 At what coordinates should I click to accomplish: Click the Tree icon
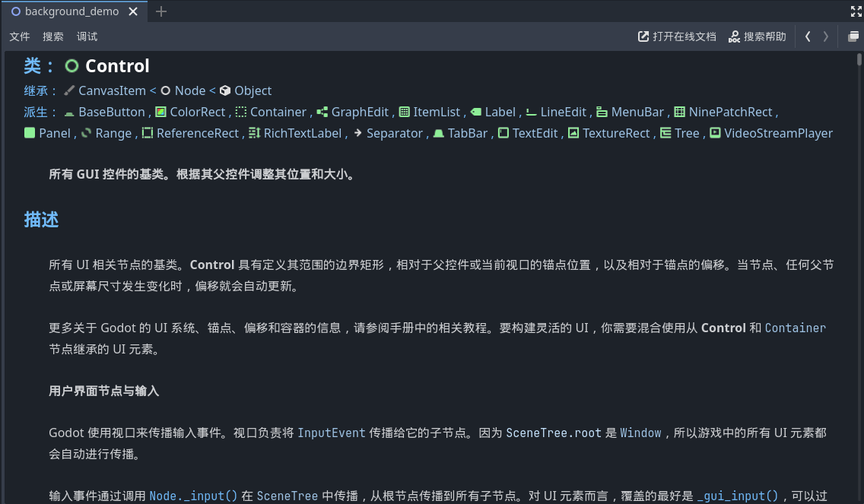tap(665, 133)
